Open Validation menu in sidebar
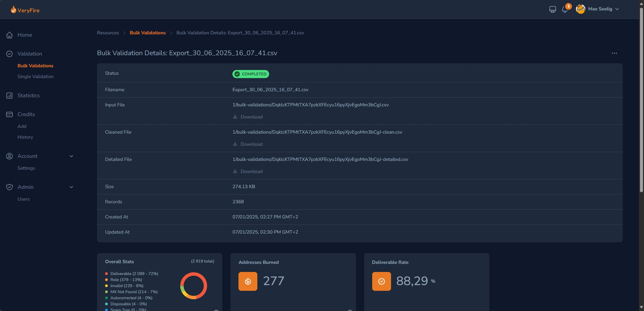 coord(30,54)
